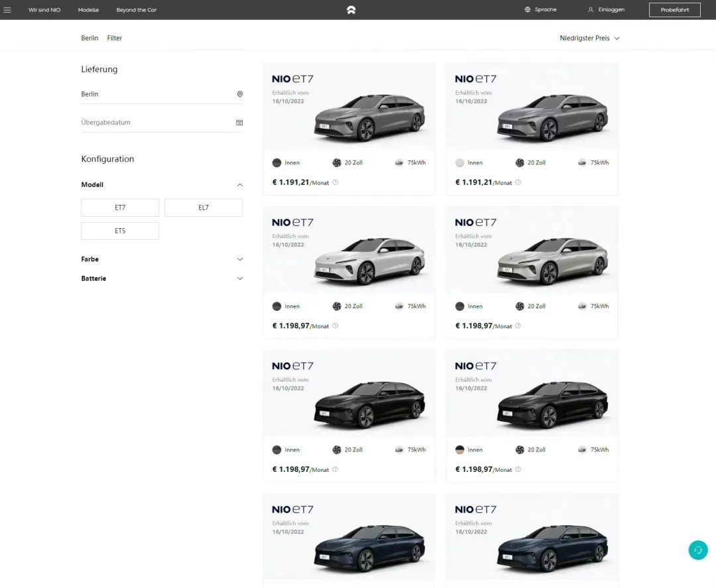716x588 pixels.
Task: Click the Filter link near Berlin
Action: coord(115,38)
